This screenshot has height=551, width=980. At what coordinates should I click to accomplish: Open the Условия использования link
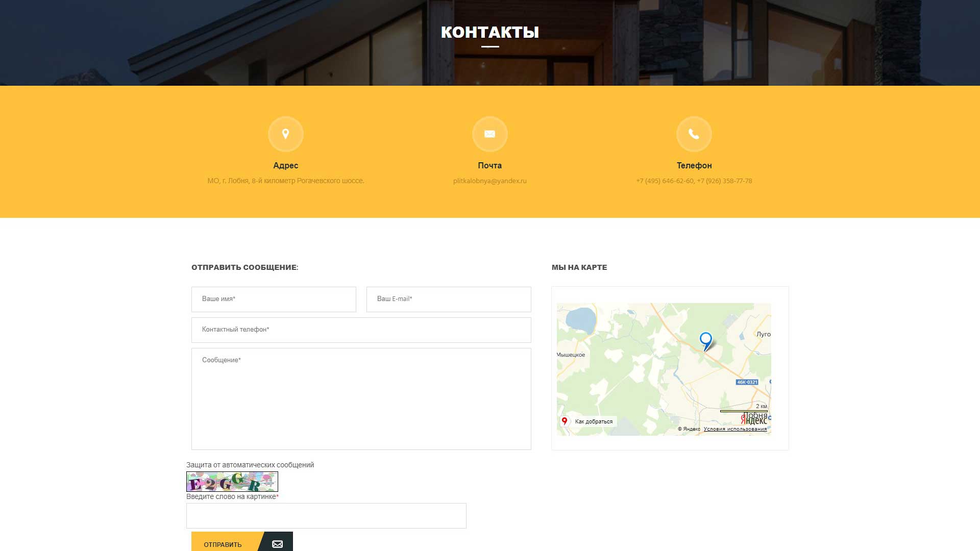[x=735, y=429]
